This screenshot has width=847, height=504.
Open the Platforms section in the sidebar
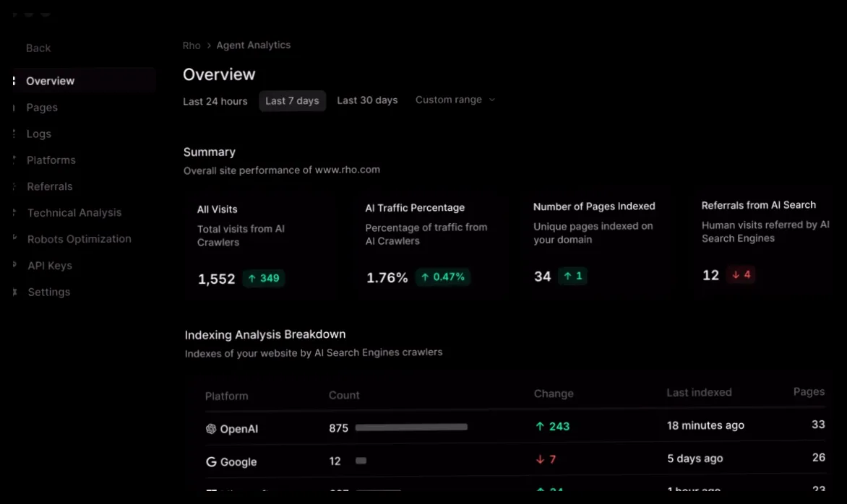tap(51, 160)
